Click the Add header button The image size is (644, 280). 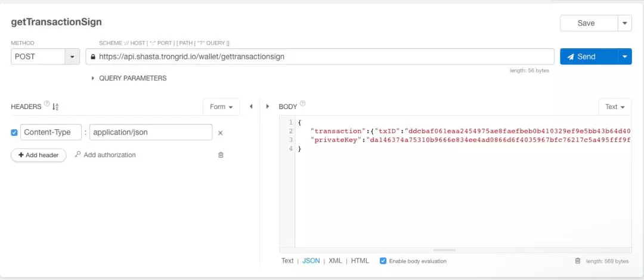(38, 155)
